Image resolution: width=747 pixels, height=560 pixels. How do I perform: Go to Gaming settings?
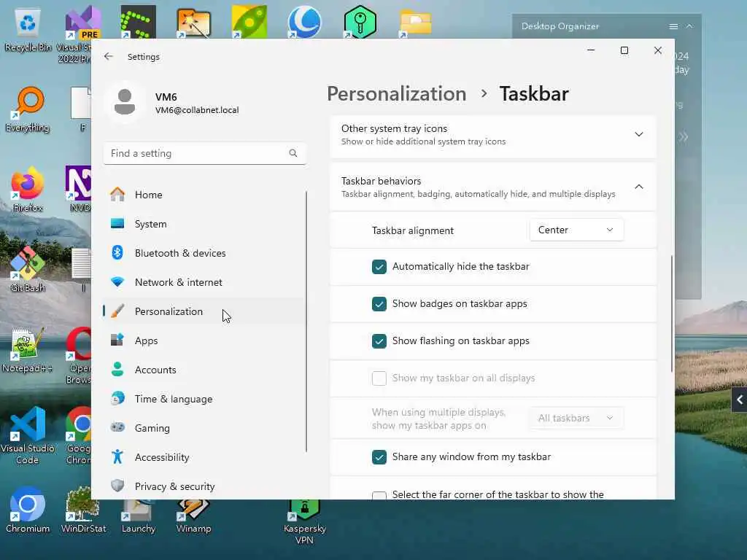coord(205,427)
